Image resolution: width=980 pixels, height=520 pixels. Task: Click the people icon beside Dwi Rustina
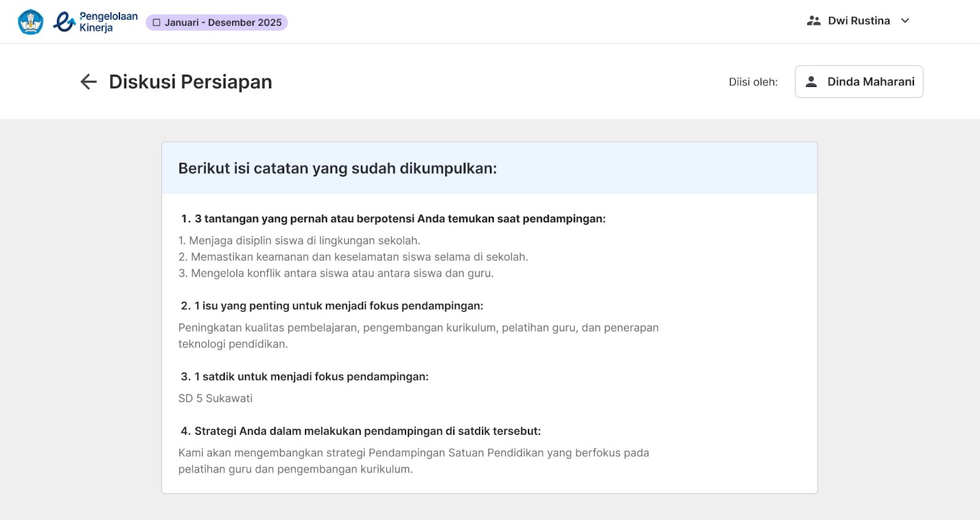click(813, 21)
